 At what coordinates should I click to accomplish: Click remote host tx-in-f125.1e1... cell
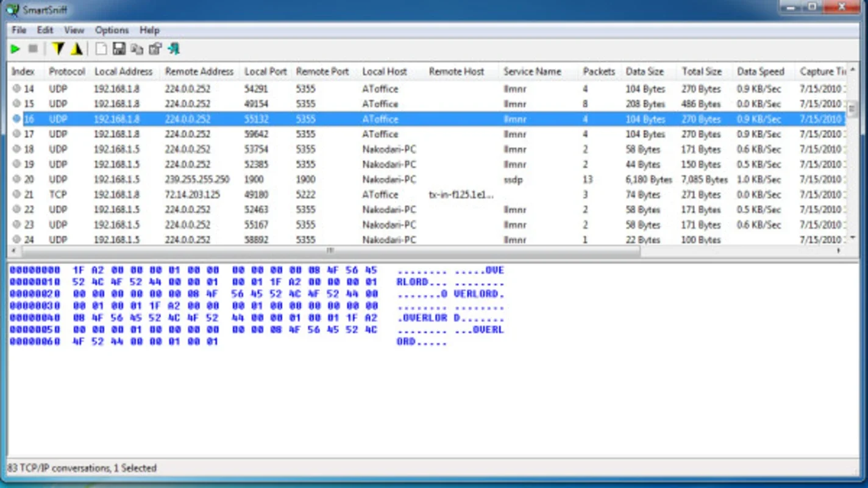461,195
